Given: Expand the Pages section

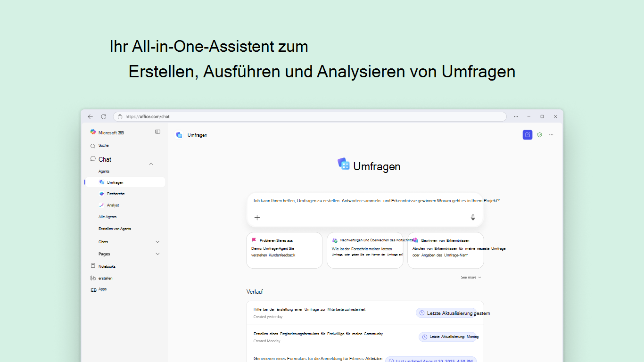Looking at the screenshot, I should click(x=157, y=254).
